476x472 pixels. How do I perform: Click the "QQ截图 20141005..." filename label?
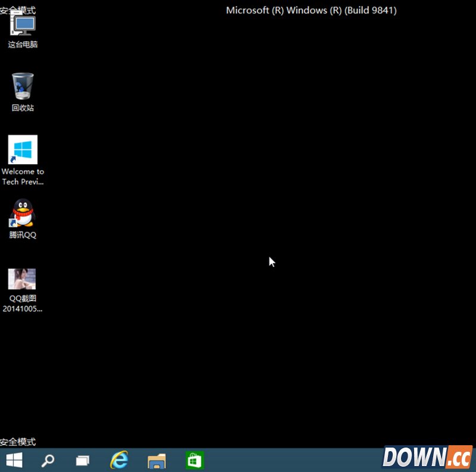coord(23,304)
